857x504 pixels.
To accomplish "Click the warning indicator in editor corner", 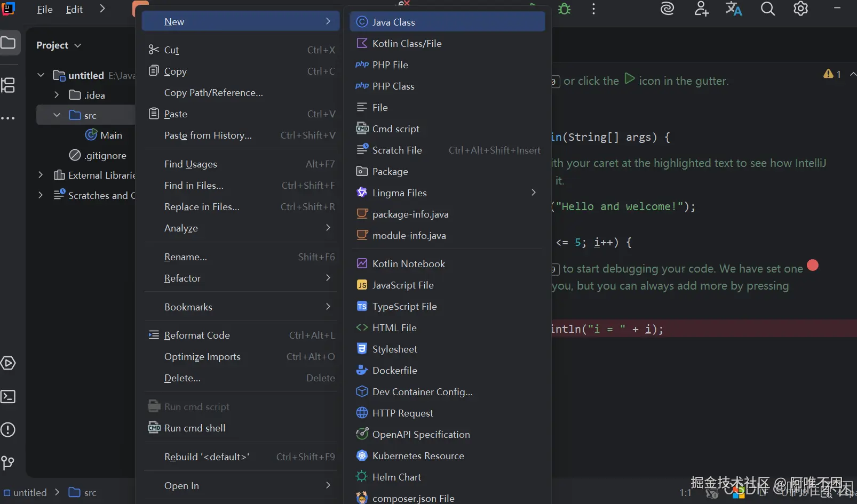I will click(x=832, y=74).
